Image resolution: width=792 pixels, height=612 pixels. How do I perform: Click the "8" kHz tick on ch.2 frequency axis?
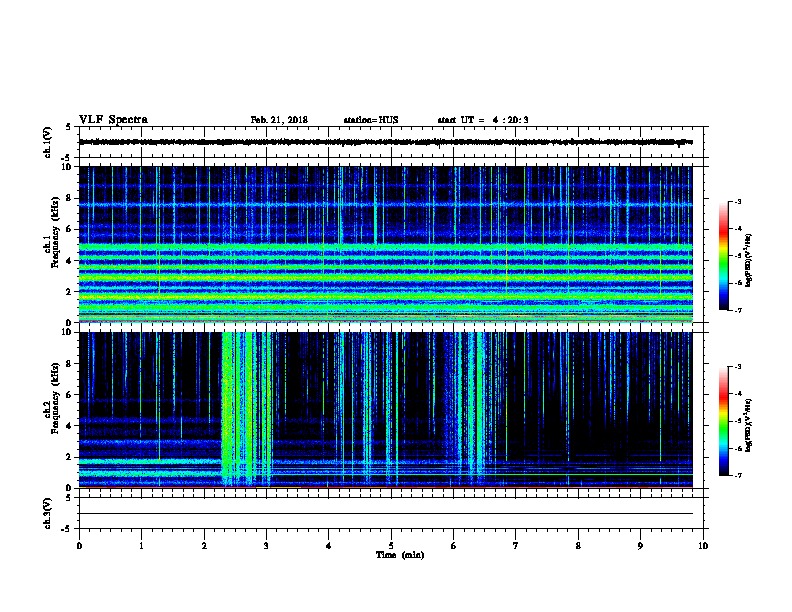(x=69, y=364)
